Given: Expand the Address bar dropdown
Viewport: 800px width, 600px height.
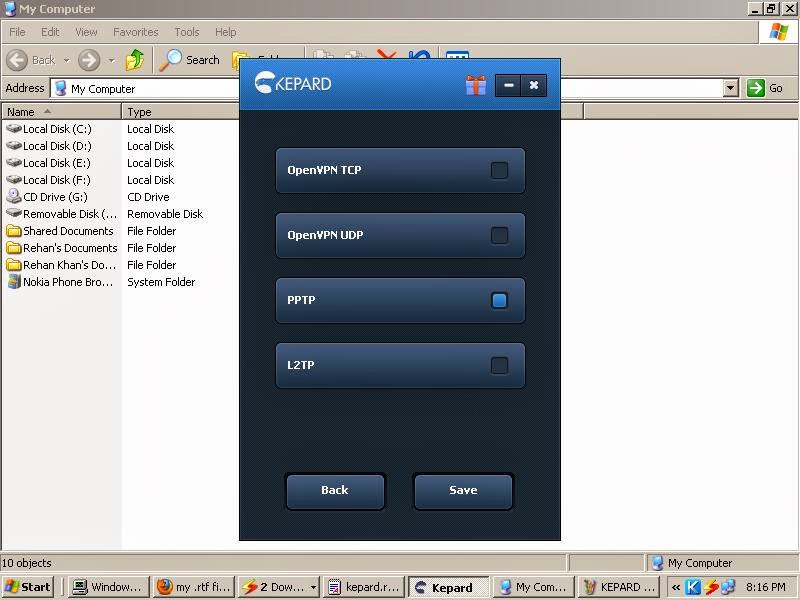Looking at the screenshot, I should (x=731, y=88).
